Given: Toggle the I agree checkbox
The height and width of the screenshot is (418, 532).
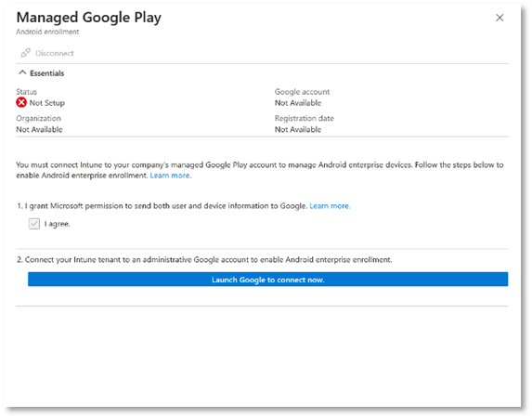Looking at the screenshot, I should point(34,224).
